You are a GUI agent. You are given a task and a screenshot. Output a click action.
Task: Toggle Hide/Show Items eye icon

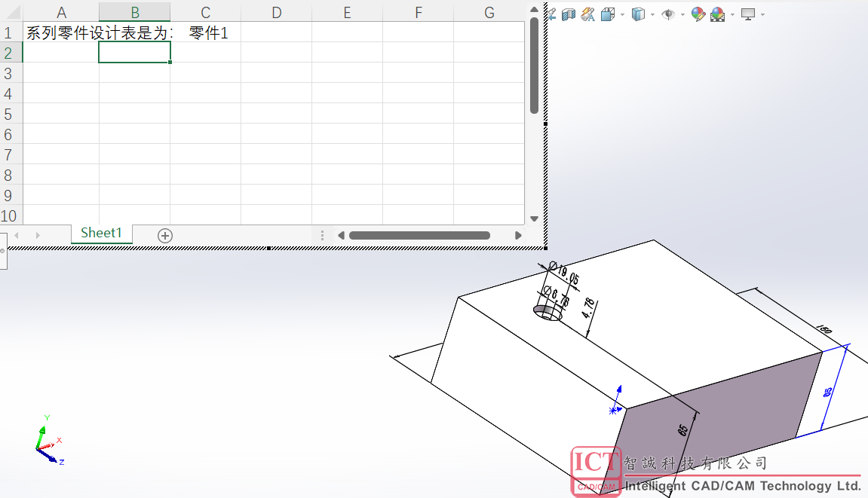pyautogui.click(x=668, y=14)
